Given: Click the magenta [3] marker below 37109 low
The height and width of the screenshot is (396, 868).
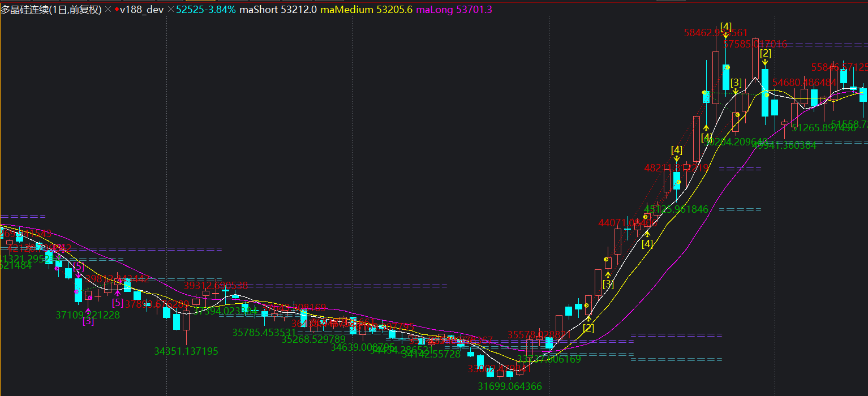Looking at the screenshot, I should coord(88,321).
